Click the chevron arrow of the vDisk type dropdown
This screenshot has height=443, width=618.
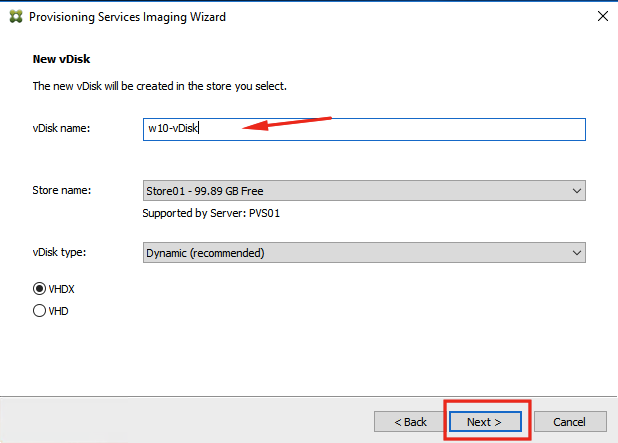coord(577,253)
